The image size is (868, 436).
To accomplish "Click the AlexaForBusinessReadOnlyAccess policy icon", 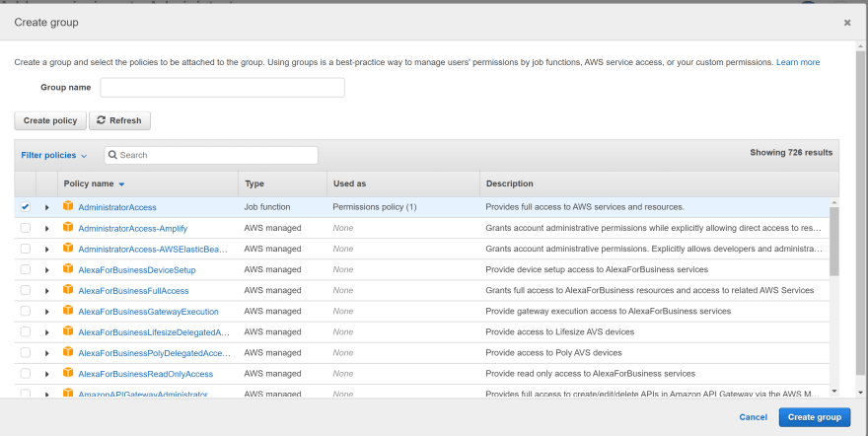I will click(x=68, y=373).
